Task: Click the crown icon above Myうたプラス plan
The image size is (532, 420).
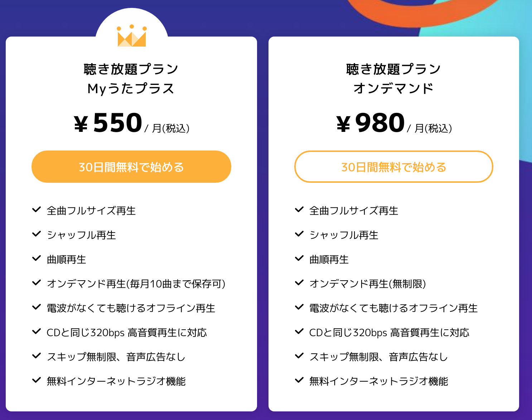Action: pos(131,35)
